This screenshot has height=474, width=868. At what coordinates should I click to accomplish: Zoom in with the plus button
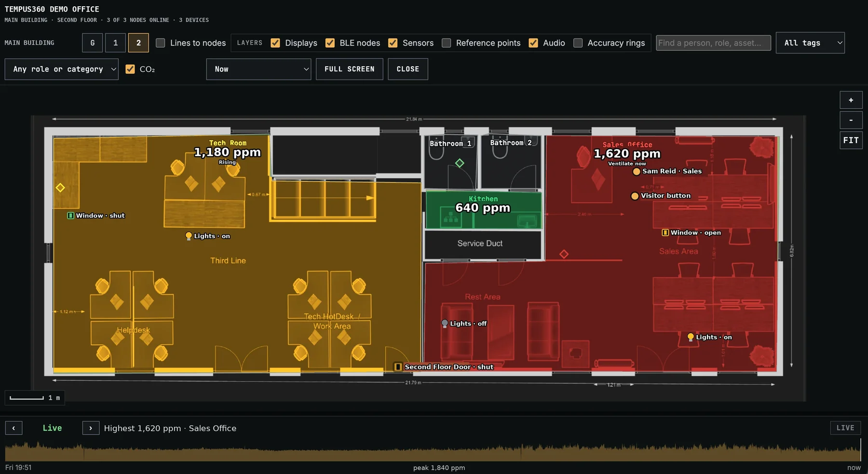pos(851,100)
